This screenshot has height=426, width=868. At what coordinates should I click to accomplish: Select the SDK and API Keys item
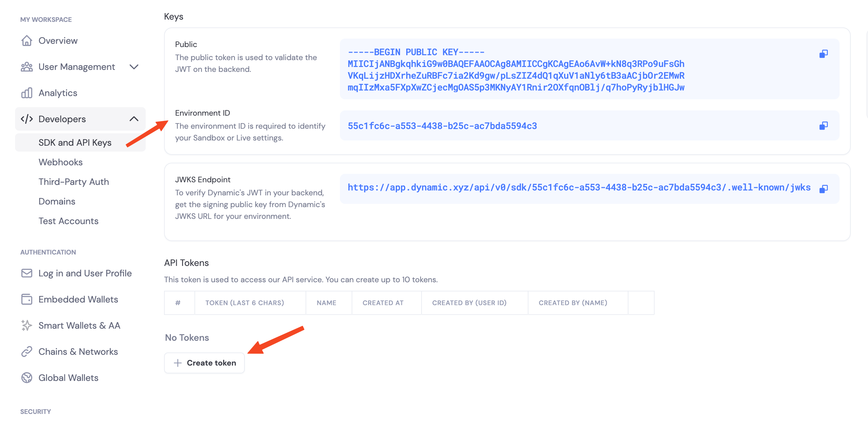click(75, 143)
